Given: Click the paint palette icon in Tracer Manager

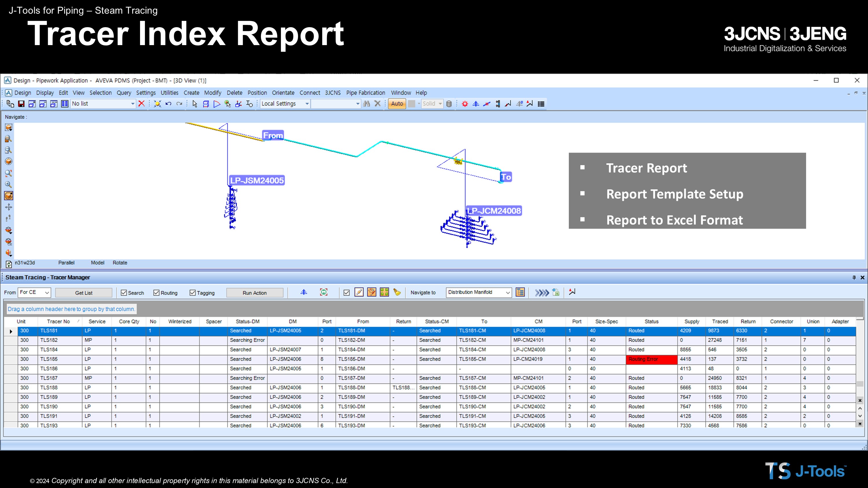Looking at the screenshot, I should (x=372, y=292).
